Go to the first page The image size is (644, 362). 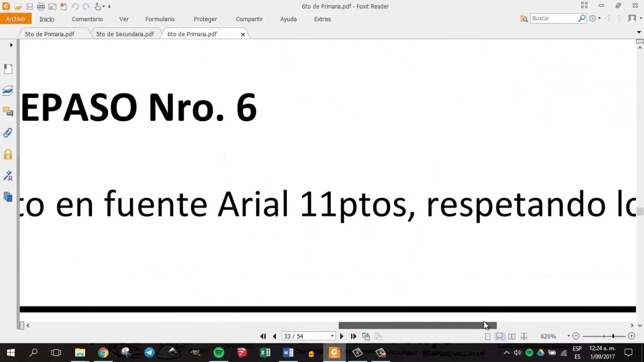tap(263, 336)
